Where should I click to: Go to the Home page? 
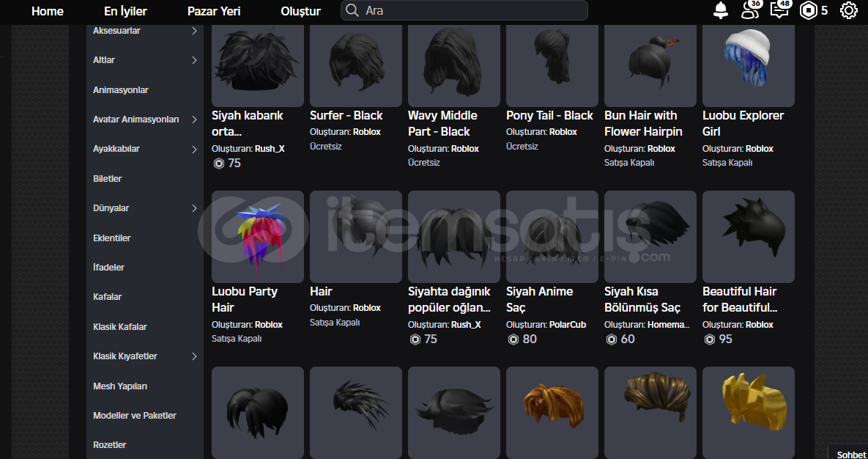pos(47,11)
